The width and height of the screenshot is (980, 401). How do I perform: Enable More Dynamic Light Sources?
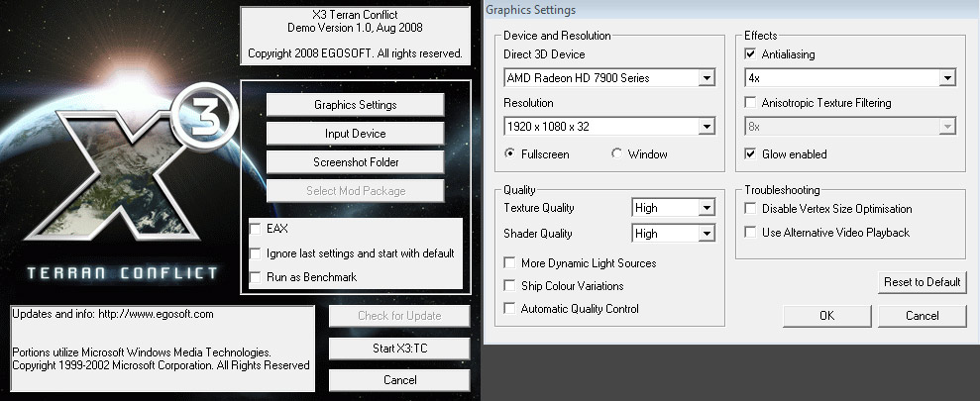click(510, 263)
